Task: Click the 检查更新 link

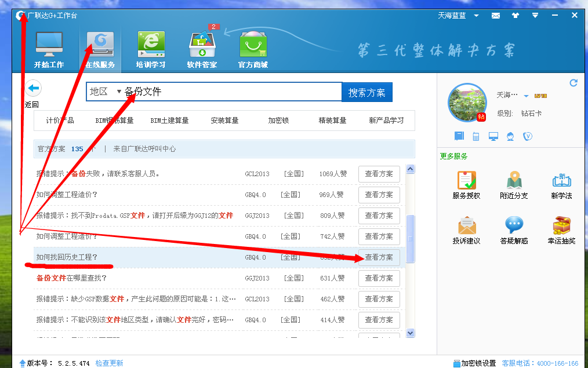Action: [x=109, y=363]
